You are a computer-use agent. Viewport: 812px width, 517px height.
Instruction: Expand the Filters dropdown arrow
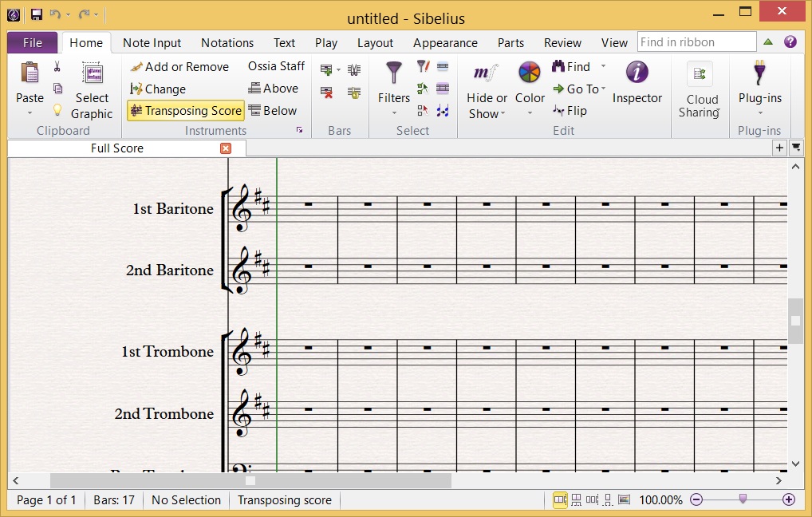coord(393,113)
